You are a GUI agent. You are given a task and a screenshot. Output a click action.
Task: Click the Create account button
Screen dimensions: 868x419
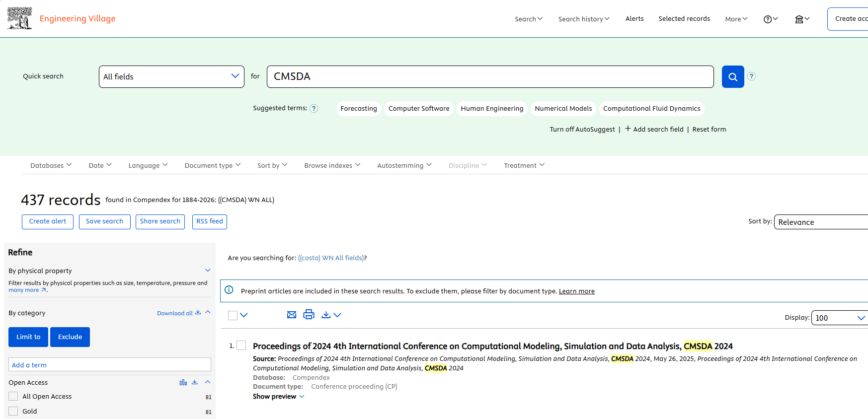pos(848,19)
